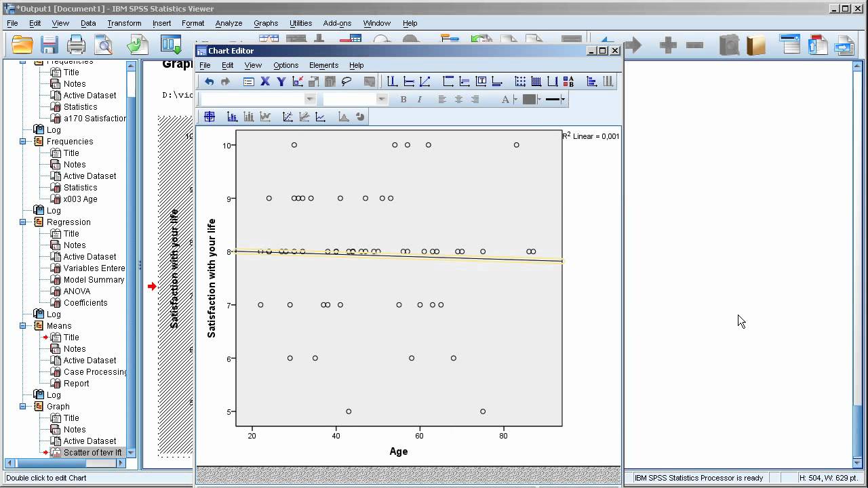Align text center in Chart Editor
Image resolution: width=868 pixels, height=488 pixels.
[x=458, y=99]
